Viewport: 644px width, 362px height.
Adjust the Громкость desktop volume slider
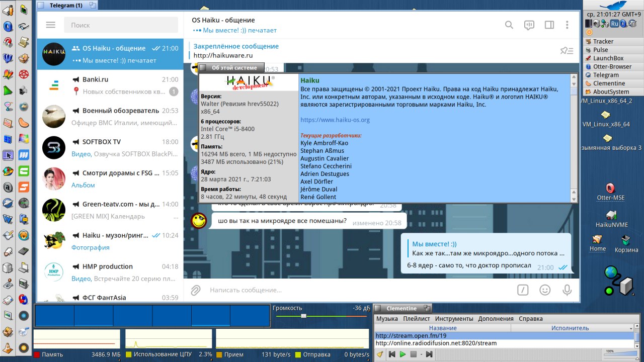tap(322, 316)
